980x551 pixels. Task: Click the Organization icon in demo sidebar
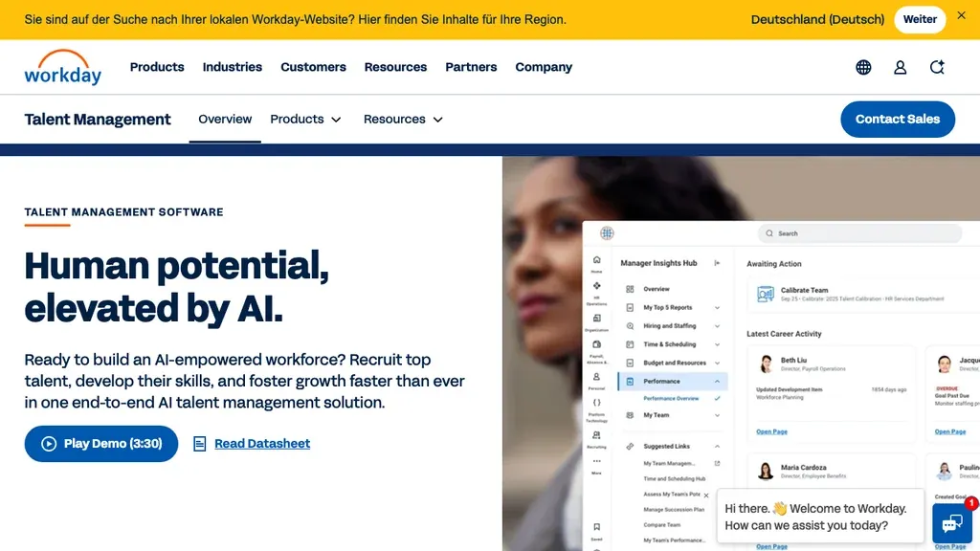[x=597, y=319]
